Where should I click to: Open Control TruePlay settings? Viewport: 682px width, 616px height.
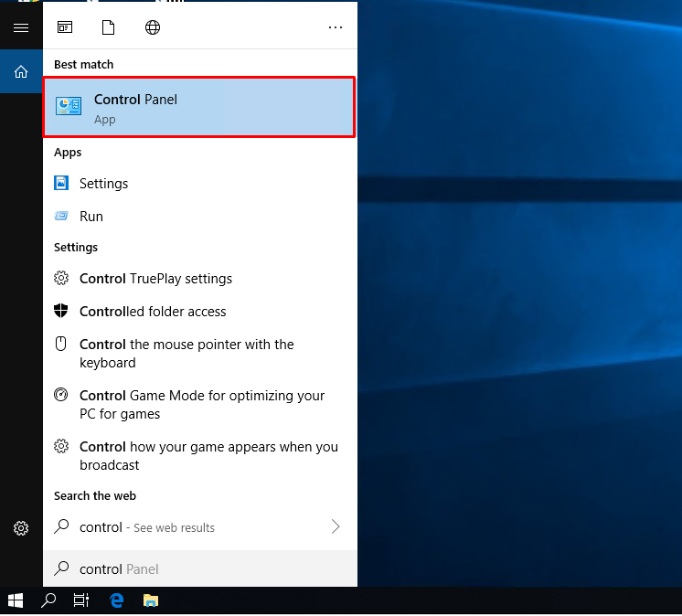[200, 278]
